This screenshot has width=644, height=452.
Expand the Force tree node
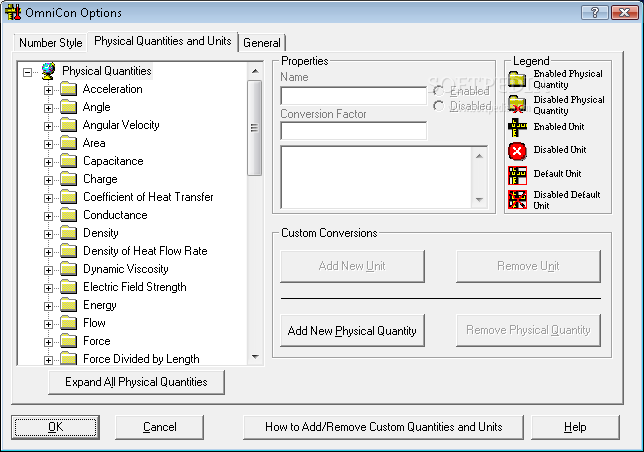pyautogui.click(x=48, y=343)
